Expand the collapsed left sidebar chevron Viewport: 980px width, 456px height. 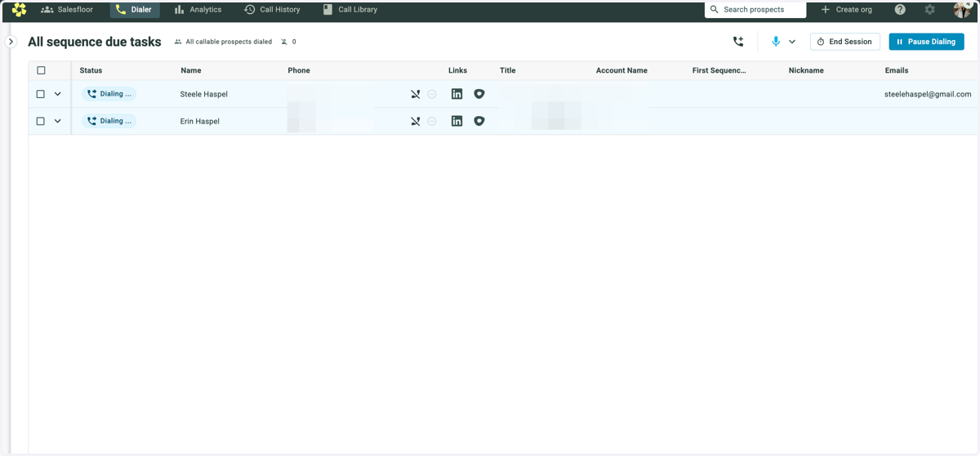click(x=11, y=42)
